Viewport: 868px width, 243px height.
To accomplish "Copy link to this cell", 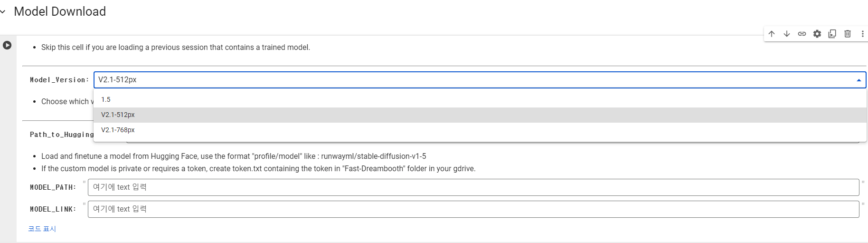I will 802,34.
